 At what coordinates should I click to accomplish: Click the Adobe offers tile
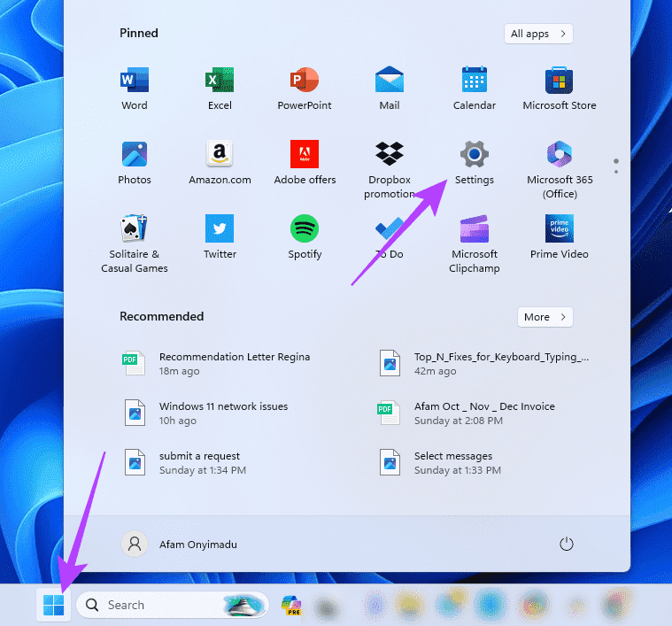pos(305,163)
